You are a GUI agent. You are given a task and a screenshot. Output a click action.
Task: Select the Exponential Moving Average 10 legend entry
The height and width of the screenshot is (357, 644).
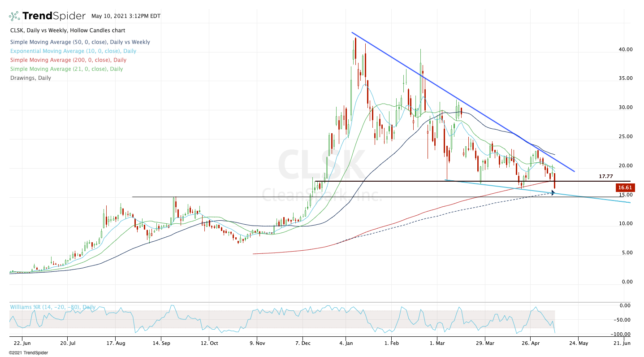click(x=73, y=51)
